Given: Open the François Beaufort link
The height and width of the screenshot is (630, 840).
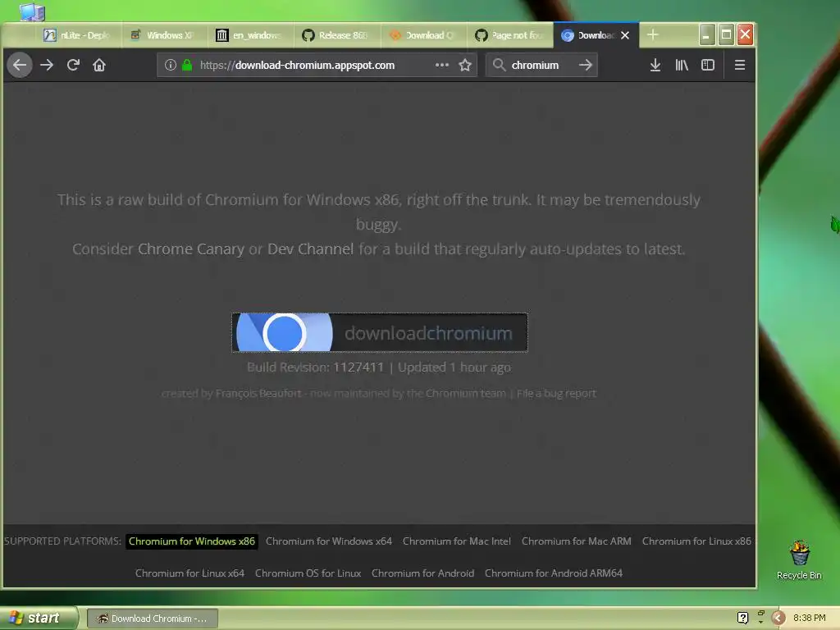Looking at the screenshot, I should coord(258,393).
